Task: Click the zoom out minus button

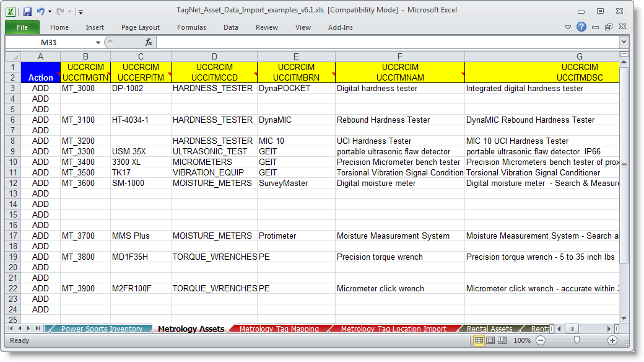Action: point(541,340)
